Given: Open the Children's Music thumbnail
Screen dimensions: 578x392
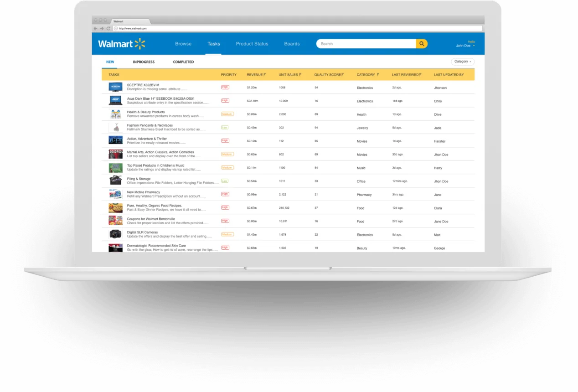Looking at the screenshot, I should [115, 167].
